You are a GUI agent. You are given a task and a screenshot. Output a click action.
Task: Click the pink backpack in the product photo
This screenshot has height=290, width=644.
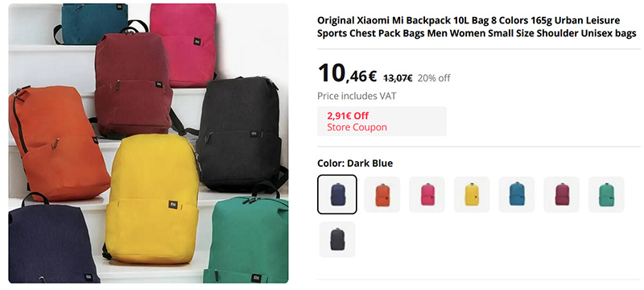pyautogui.click(x=184, y=43)
